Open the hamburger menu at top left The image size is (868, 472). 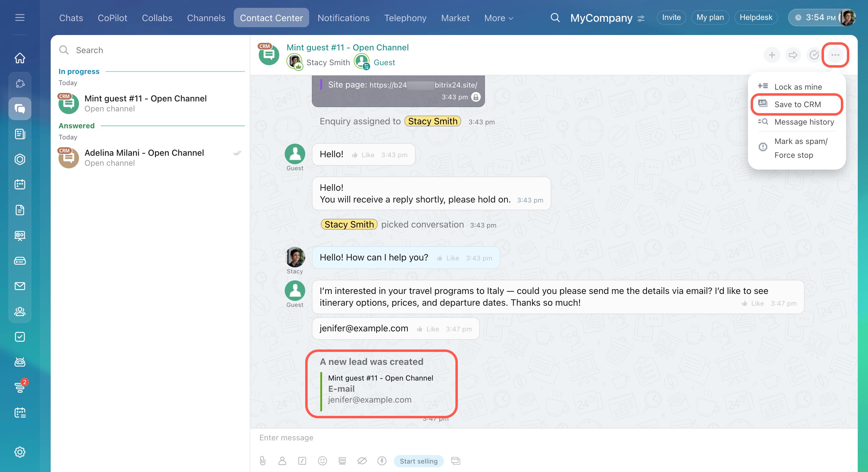point(20,18)
